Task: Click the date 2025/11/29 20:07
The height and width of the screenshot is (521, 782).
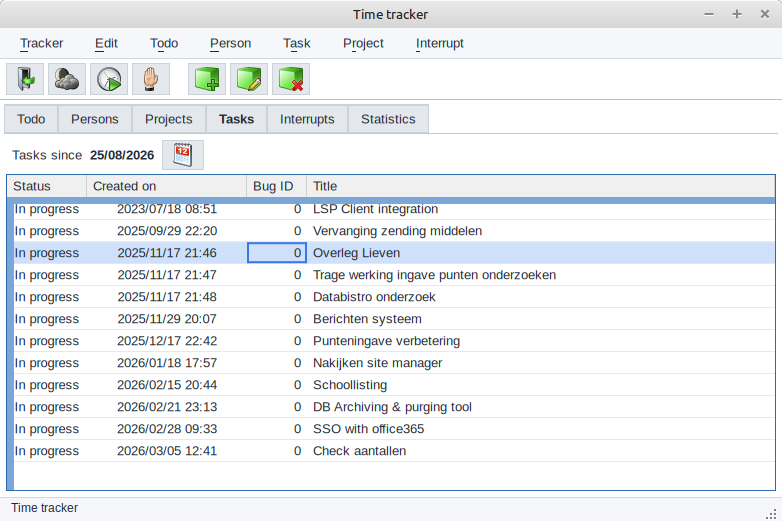Action: pyautogui.click(x=167, y=319)
